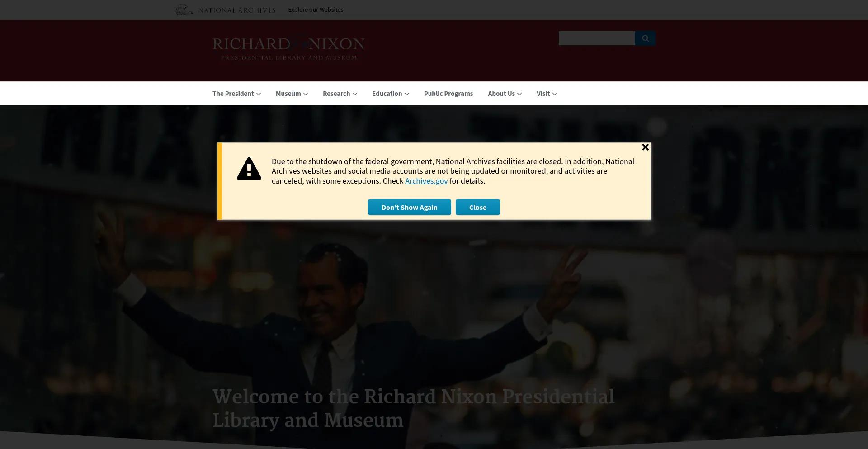Click the warning triangle icon in the alert
Screen dimensions: 868x449
pyautogui.click(x=249, y=169)
